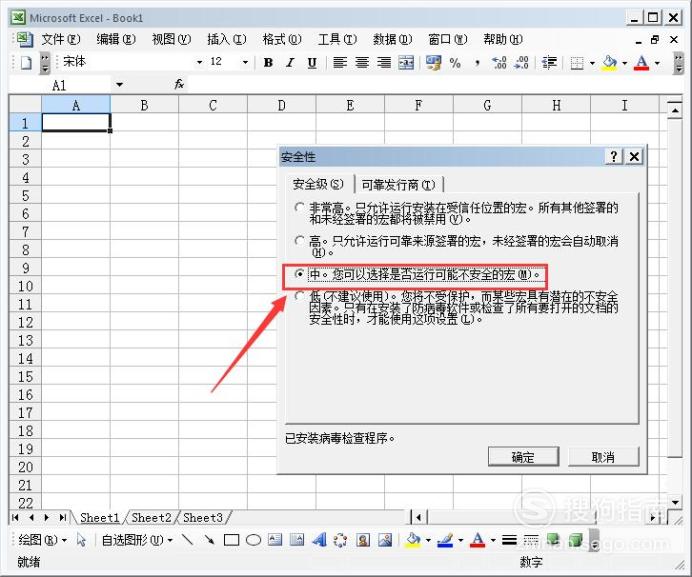
Task: Open top toolbar Font Color dropdown arrow
Action: pyautogui.click(x=657, y=63)
